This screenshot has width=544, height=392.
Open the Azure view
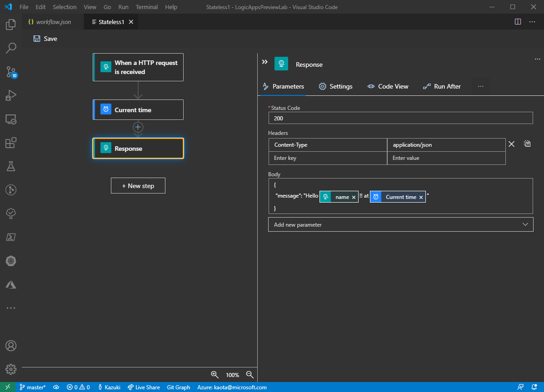[x=11, y=284]
